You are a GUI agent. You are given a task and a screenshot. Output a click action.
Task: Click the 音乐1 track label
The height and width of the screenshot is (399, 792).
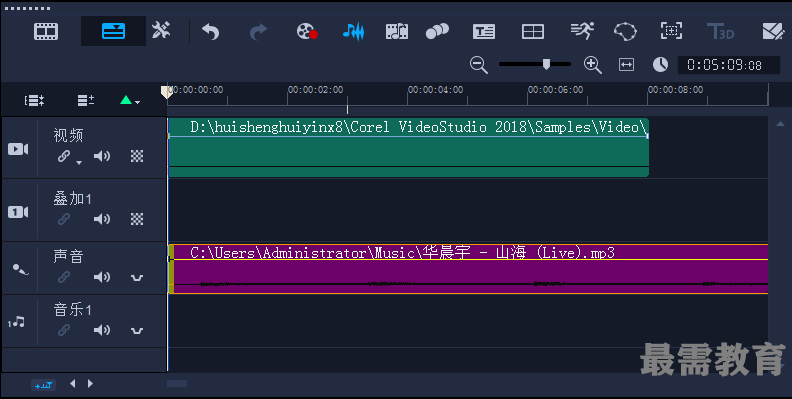coord(72,310)
